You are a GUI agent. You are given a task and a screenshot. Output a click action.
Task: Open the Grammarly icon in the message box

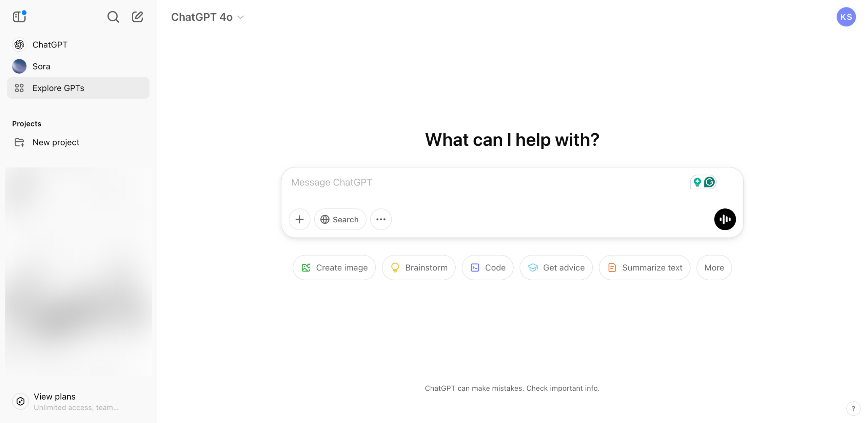coord(709,182)
